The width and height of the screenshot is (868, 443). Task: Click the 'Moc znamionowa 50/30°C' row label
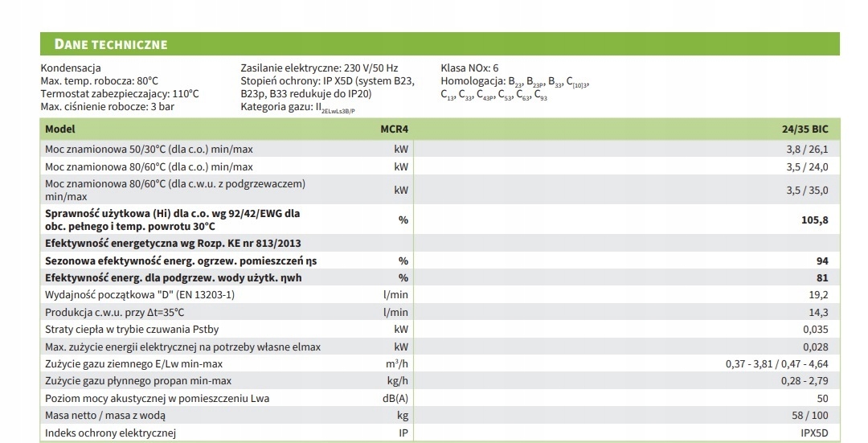[x=149, y=149]
